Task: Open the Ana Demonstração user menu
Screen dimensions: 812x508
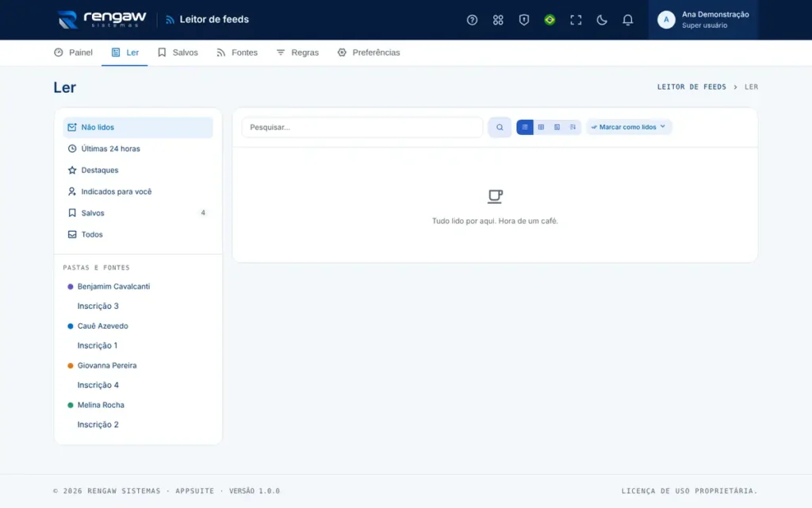Action: coord(703,20)
